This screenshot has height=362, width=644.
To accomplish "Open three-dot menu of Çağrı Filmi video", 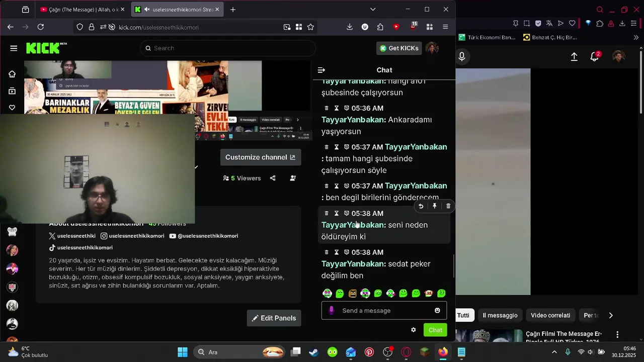I will click(x=617, y=334).
